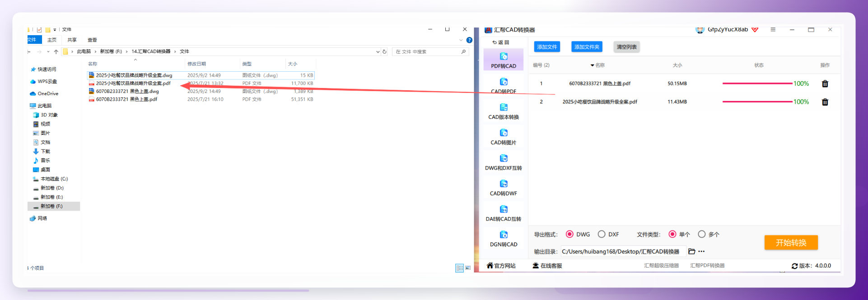Select 6070B2333721 黑色上盖.pdf in Explorer
This screenshot has height=300, width=868.
click(126, 99)
